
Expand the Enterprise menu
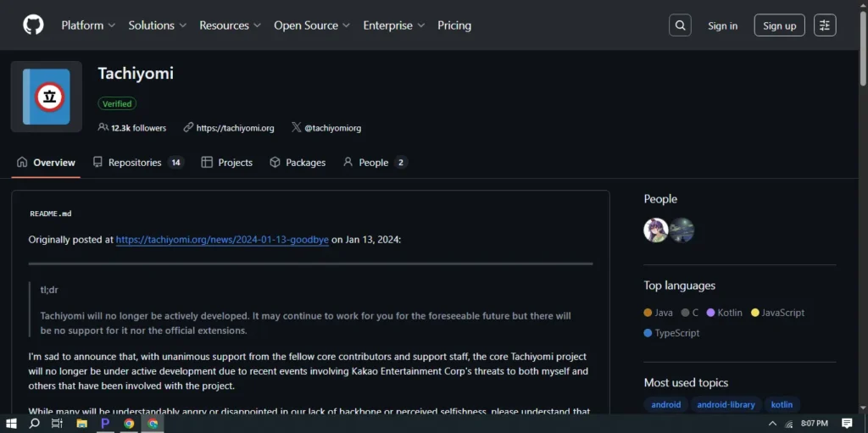tap(394, 25)
